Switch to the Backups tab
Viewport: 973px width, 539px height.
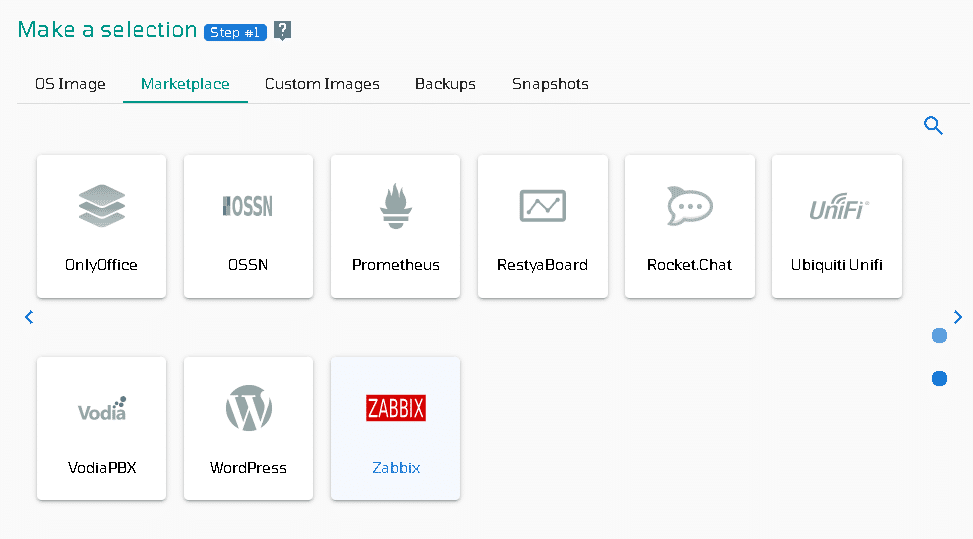click(445, 84)
